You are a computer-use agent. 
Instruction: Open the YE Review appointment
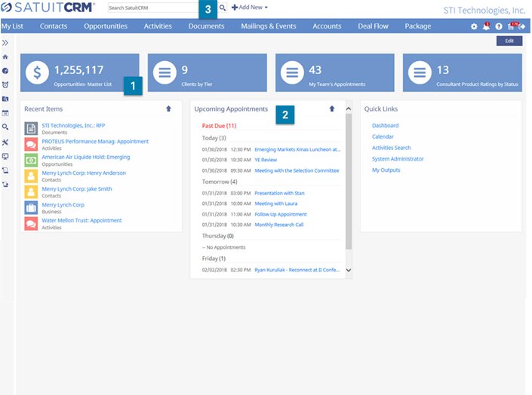(x=266, y=160)
